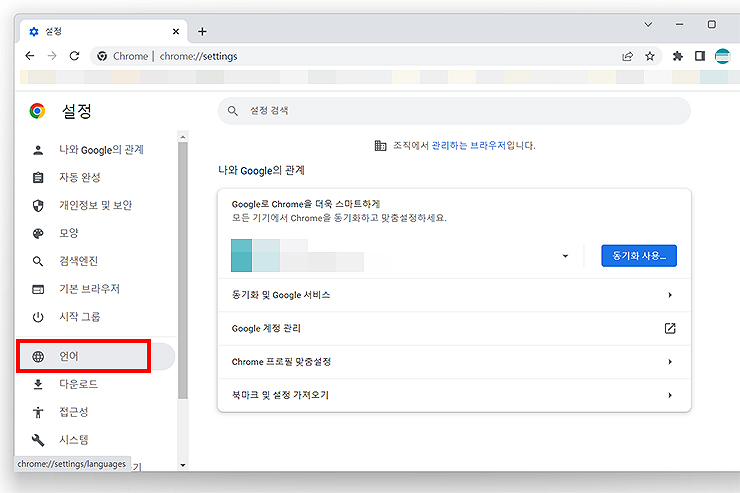Image resolution: width=740 pixels, height=493 pixels.
Task: Open 북마크 및 설정 가져오기
Action: click(x=454, y=395)
